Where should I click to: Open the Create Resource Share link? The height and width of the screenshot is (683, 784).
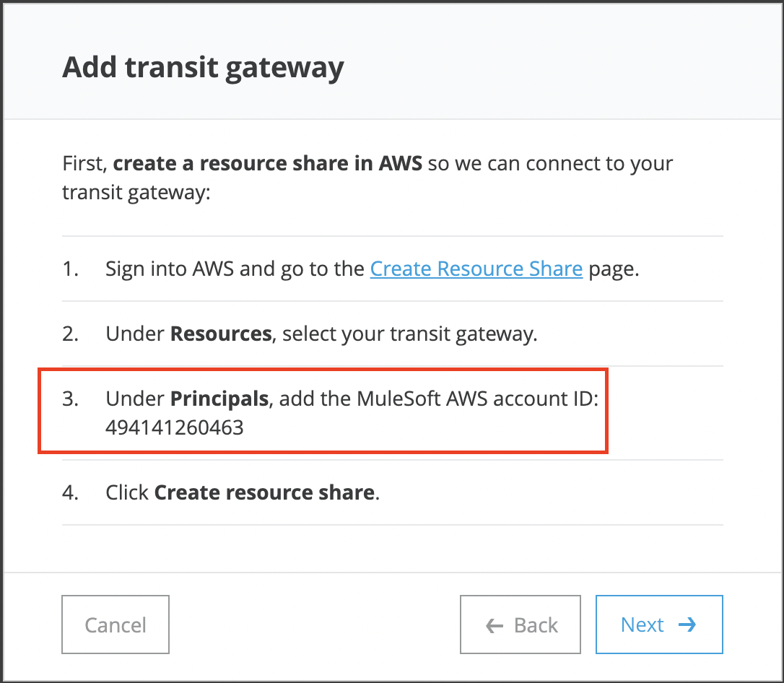tap(476, 269)
